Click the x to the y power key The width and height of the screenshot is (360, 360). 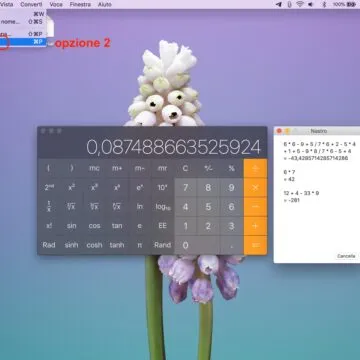pos(117,188)
